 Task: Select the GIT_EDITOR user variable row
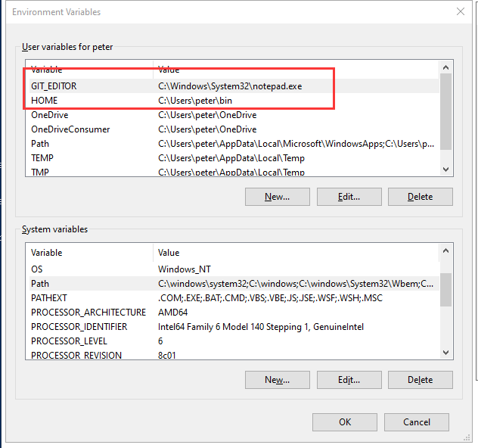[54, 86]
